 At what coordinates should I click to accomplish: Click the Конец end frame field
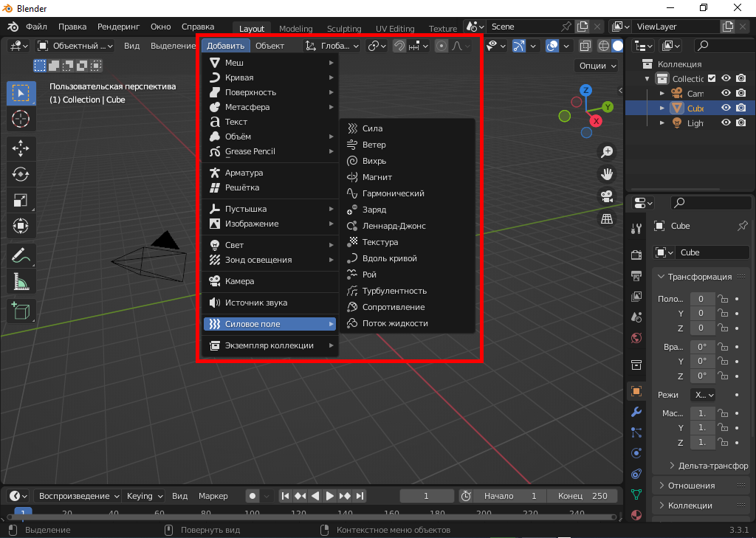(584, 496)
